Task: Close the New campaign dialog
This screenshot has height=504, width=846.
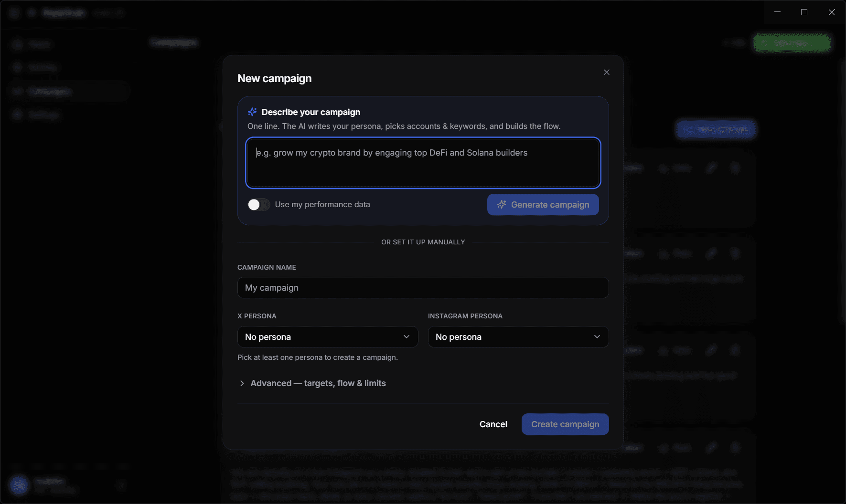Action: 606,72
